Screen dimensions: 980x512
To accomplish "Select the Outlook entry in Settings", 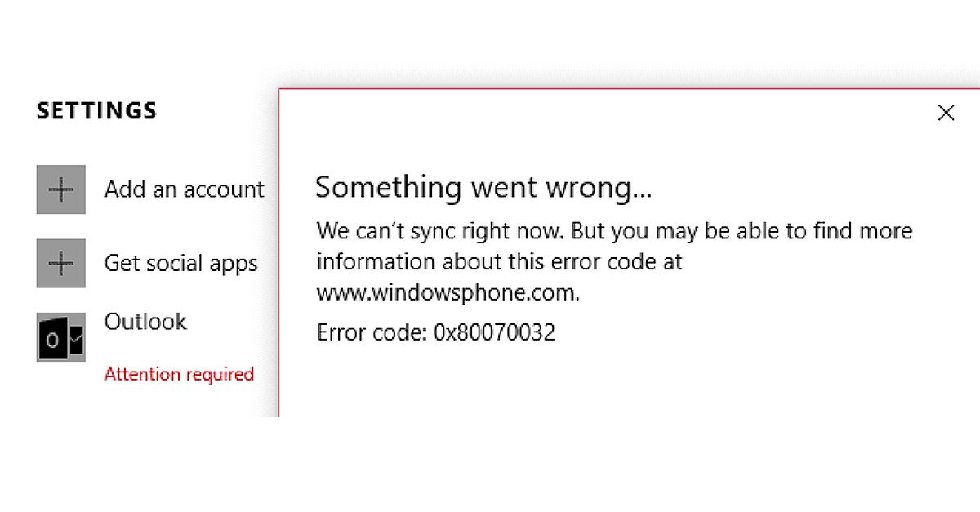I will (x=145, y=322).
